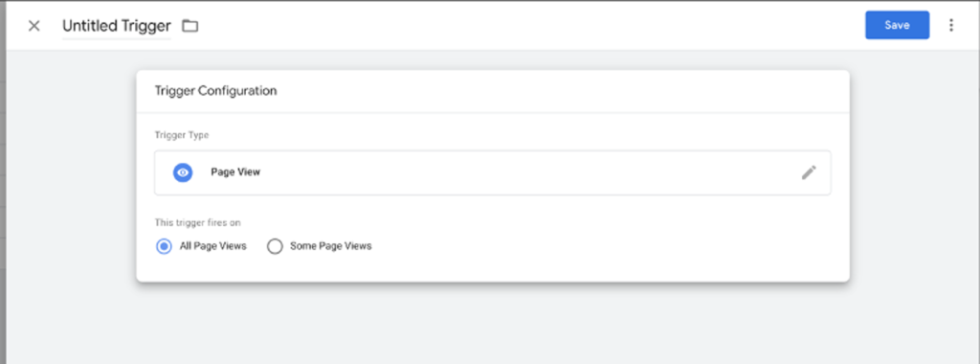Click the This trigger fires on label
This screenshot has height=364, width=980.
tap(198, 222)
